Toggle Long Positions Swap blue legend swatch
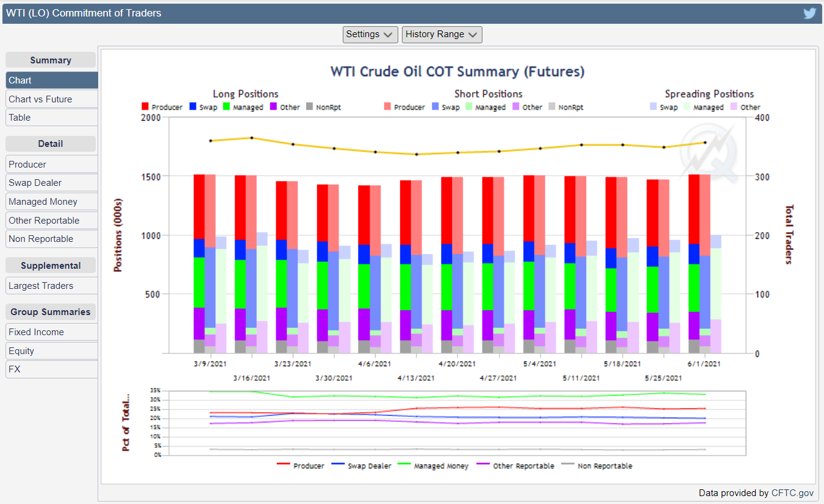824x504 pixels. tap(193, 107)
